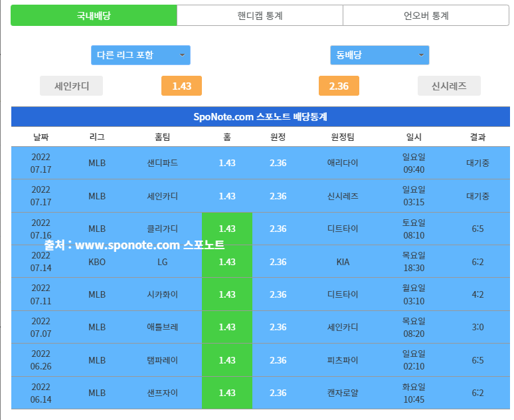Open the 동배당 dropdown
The image size is (514, 420).
379,55
